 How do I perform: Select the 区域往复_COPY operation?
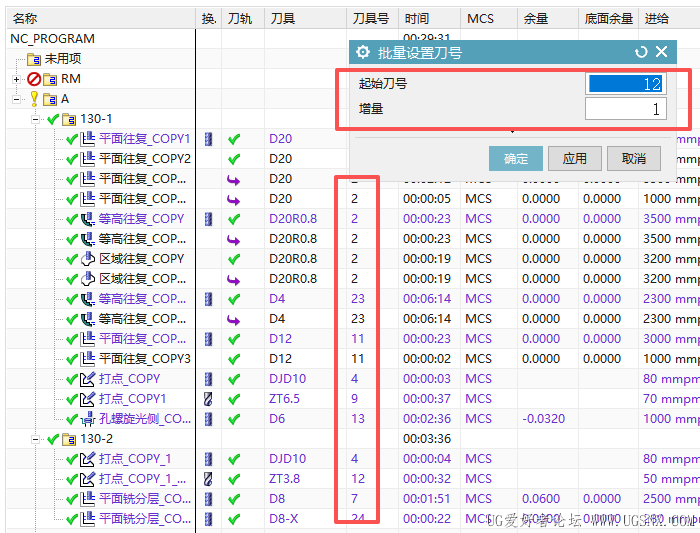pos(142,259)
